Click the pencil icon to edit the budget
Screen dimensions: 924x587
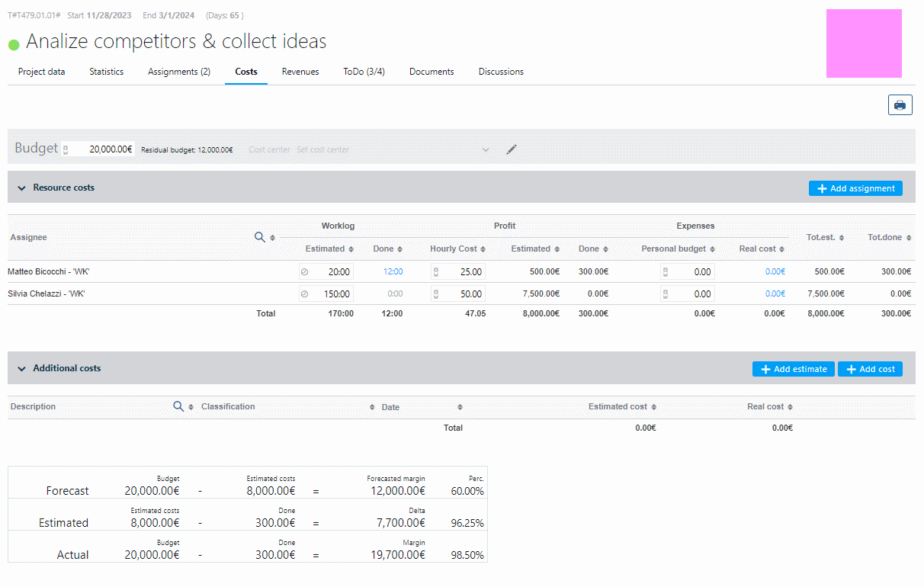pyautogui.click(x=512, y=149)
